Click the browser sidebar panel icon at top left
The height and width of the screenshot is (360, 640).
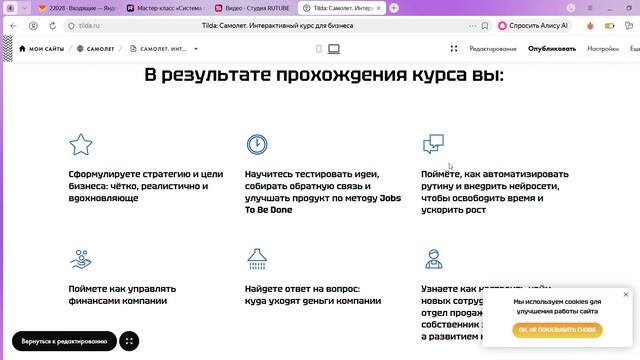pos(11,8)
